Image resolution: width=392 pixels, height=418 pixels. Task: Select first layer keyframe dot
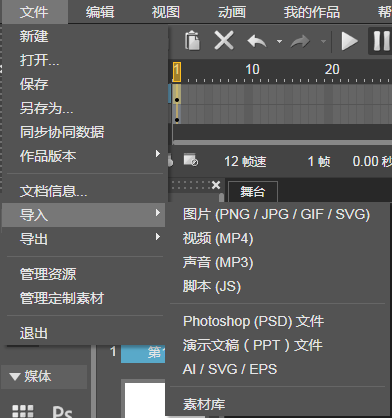(x=177, y=100)
